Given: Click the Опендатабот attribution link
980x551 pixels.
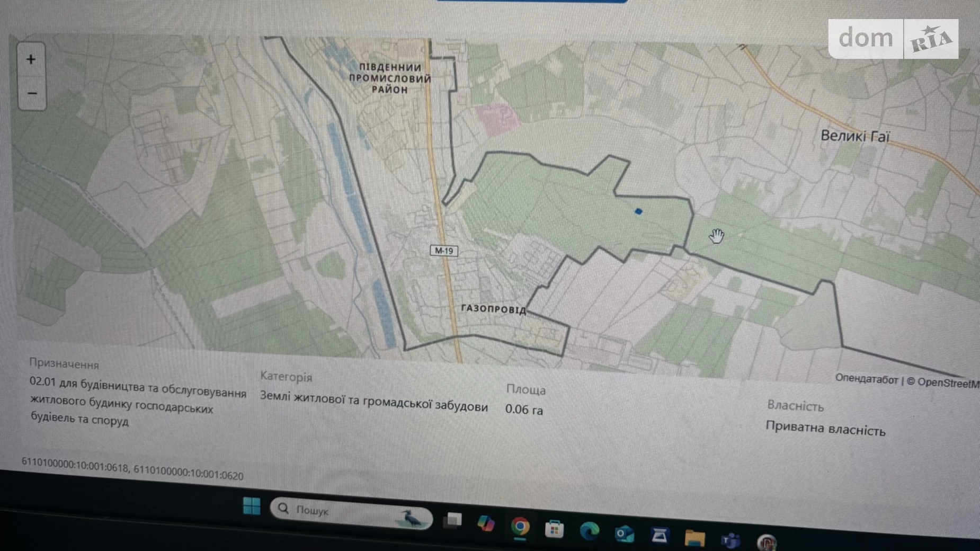Looking at the screenshot, I should [867, 379].
